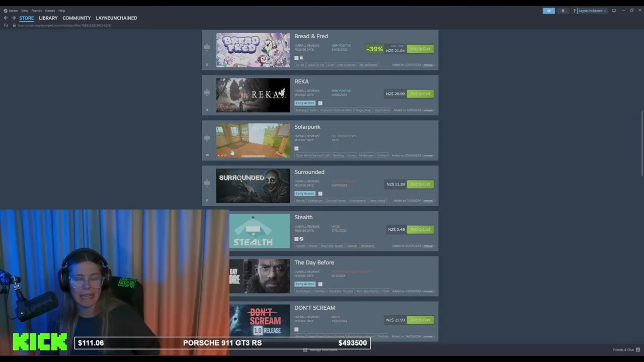Open the LAYNEUNCHAINED profile tab

116,18
